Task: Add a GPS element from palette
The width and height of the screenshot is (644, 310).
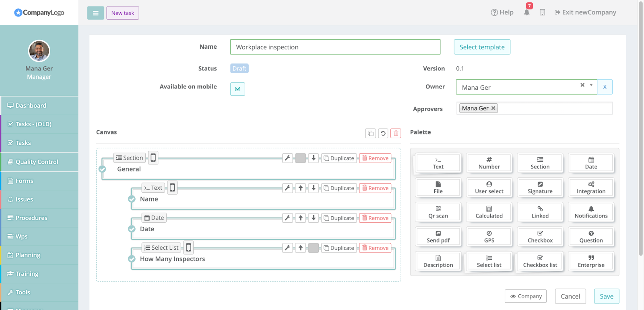Action: (x=489, y=236)
